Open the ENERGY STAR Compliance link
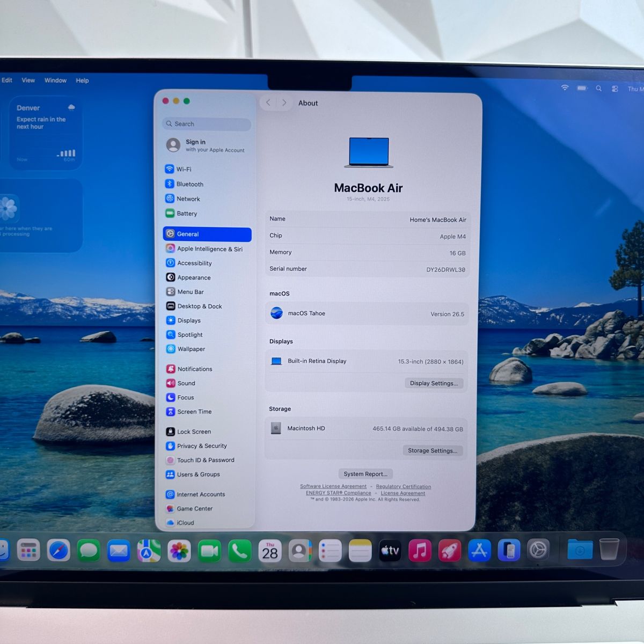Viewport: 644px width, 644px height. coord(339,493)
